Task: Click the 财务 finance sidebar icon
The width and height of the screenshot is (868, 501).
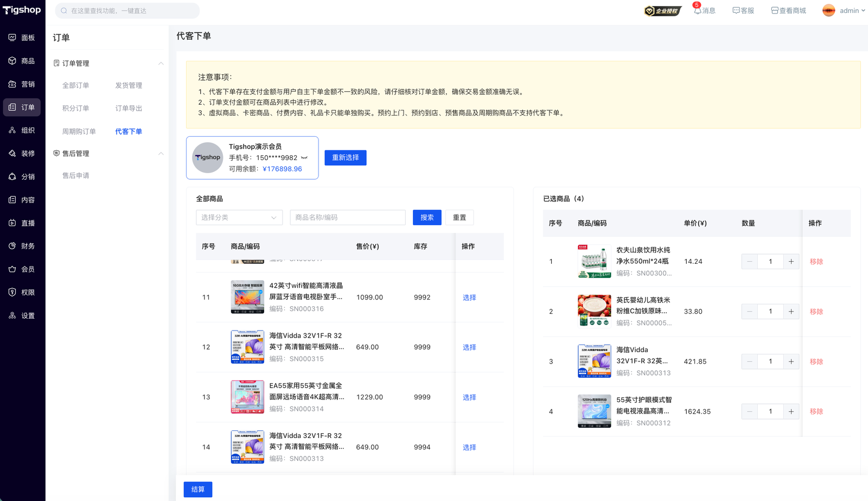Action: click(12, 246)
